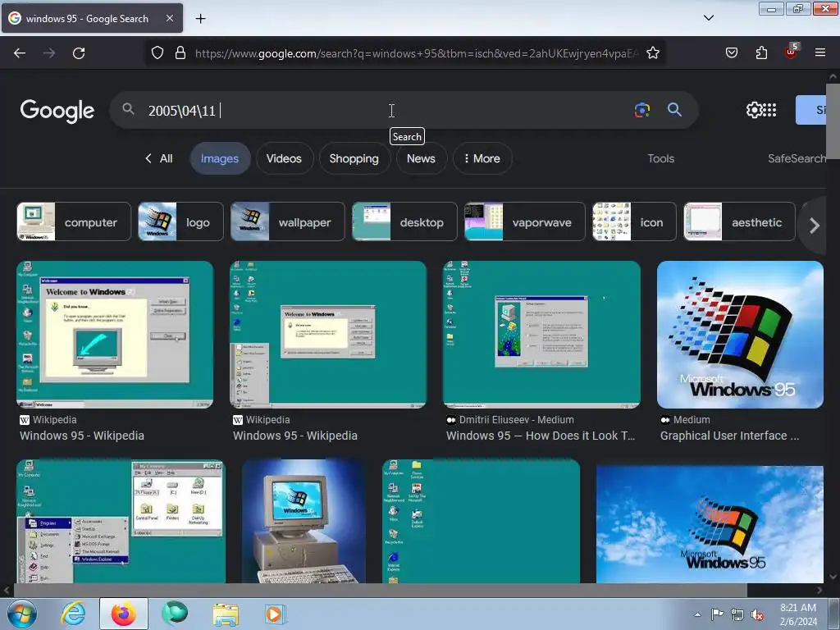The width and height of the screenshot is (840, 630).
Task: Open the Windows Start orb
Action: pos(21,614)
